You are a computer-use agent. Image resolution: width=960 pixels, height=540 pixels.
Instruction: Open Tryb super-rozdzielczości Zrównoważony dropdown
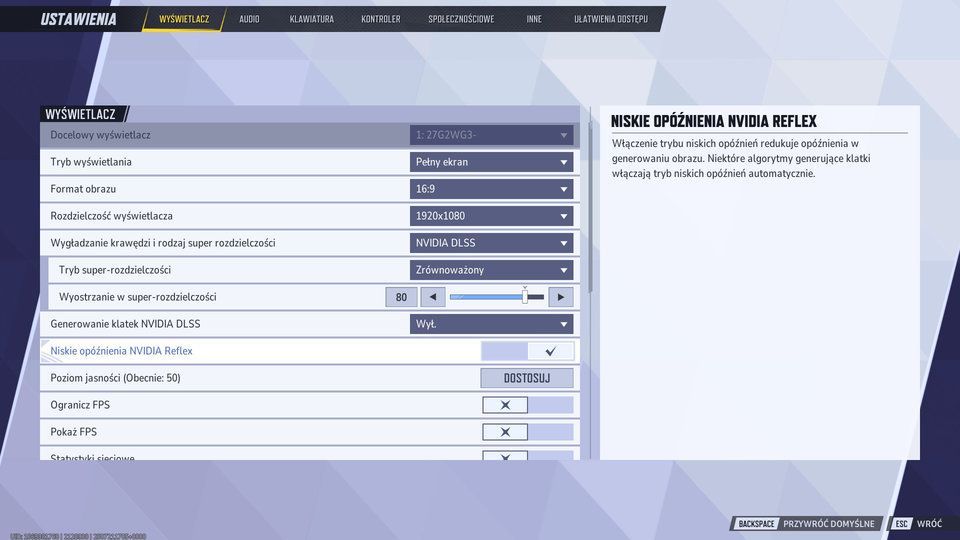pos(492,270)
